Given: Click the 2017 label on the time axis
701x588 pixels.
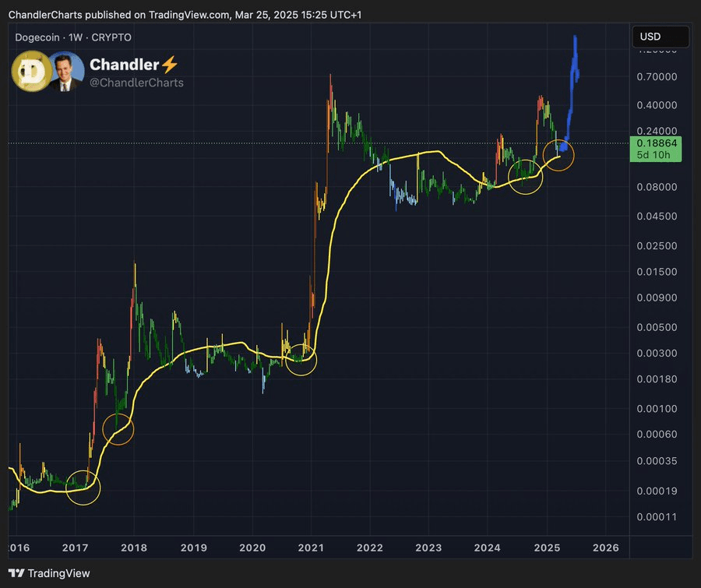Looking at the screenshot, I should pos(75,548).
